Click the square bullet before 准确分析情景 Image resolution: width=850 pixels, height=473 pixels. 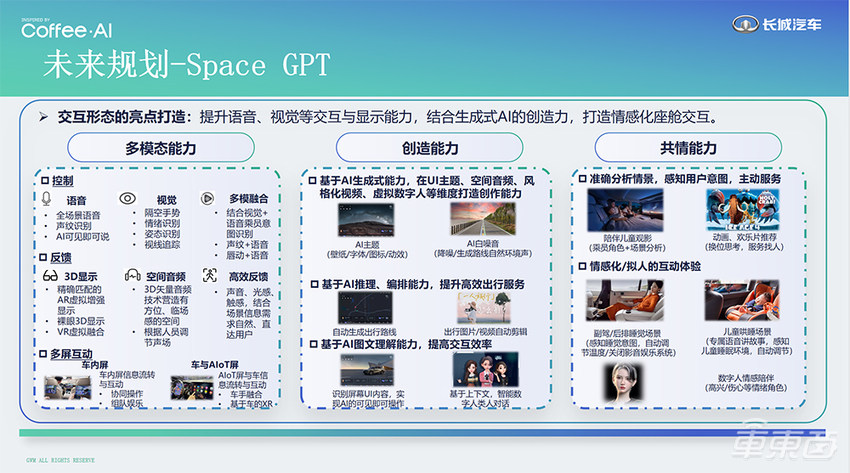coord(582,179)
